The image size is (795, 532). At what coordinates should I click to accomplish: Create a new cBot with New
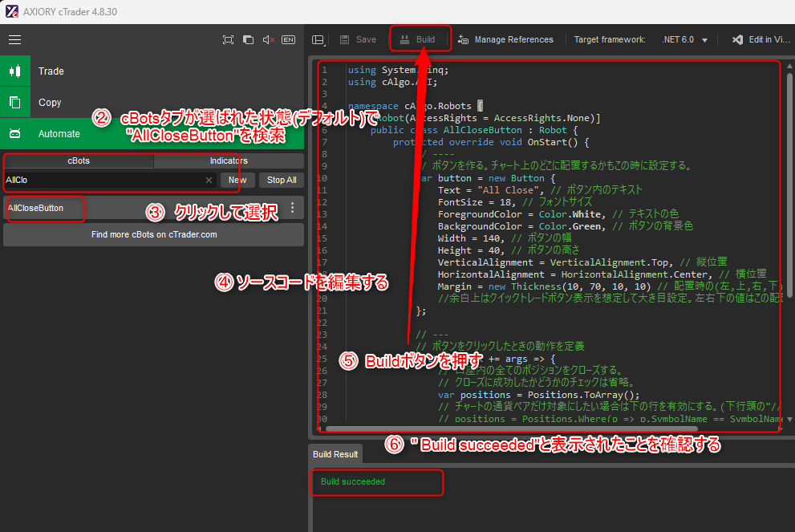[237, 180]
